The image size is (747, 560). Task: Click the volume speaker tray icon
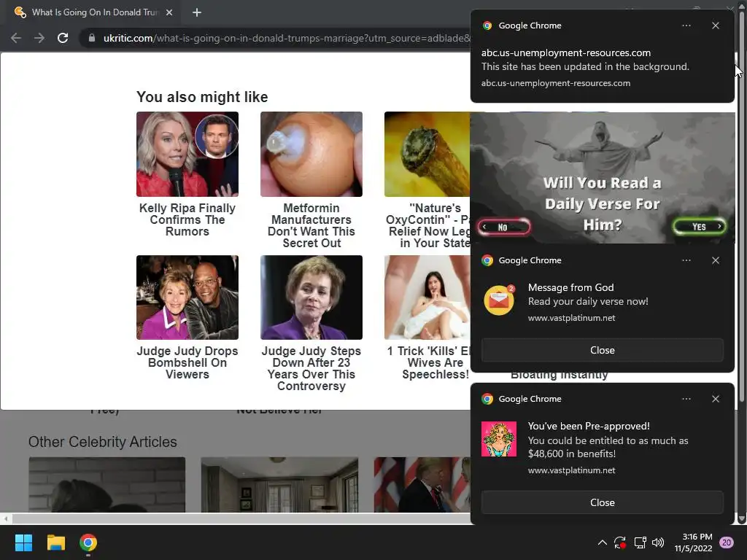[x=658, y=542]
